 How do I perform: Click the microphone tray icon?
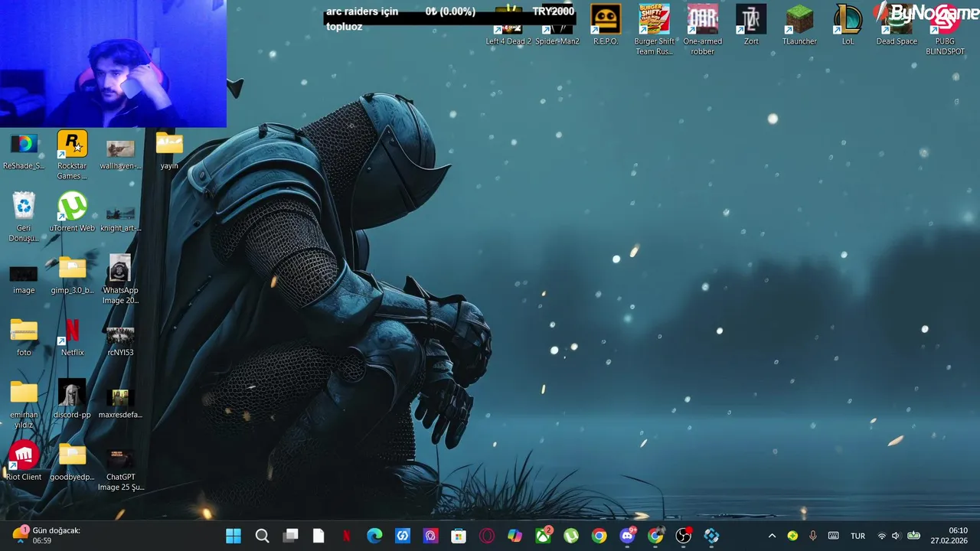pyautogui.click(x=813, y=536)
